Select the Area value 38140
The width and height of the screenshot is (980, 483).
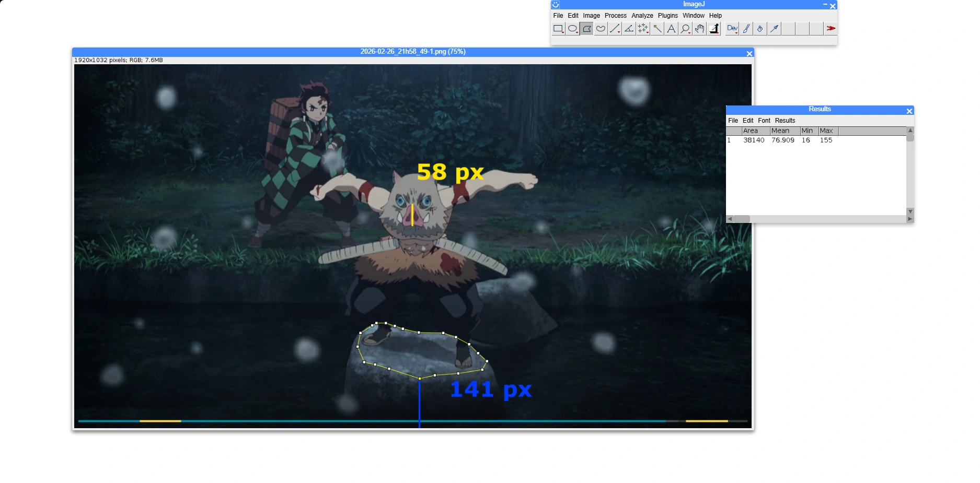[754, 140]
